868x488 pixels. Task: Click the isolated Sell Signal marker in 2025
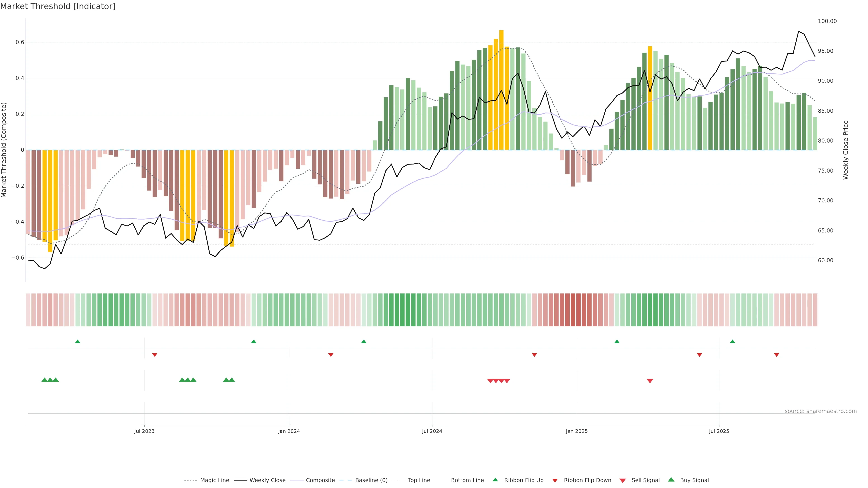(650, 381)
